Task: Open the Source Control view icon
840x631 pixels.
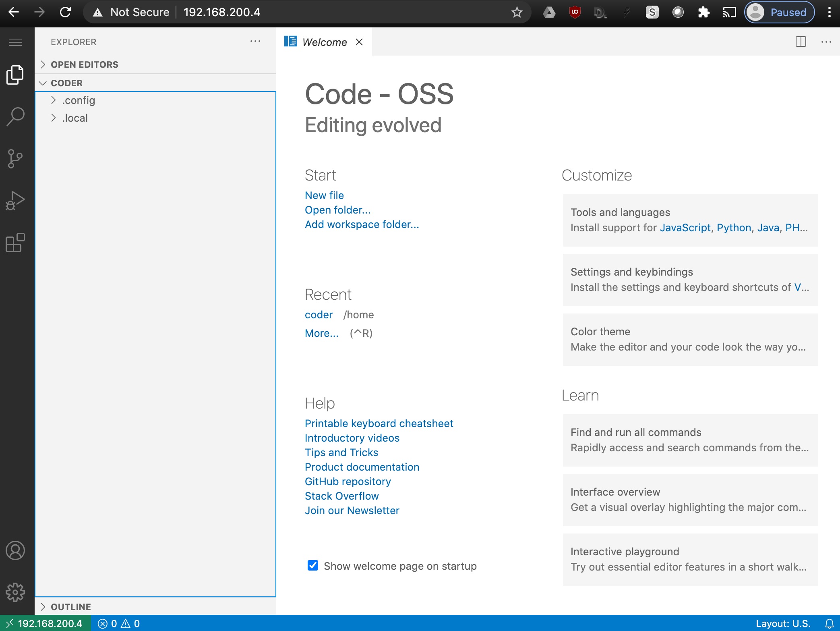Action: [x=15, y=159]
